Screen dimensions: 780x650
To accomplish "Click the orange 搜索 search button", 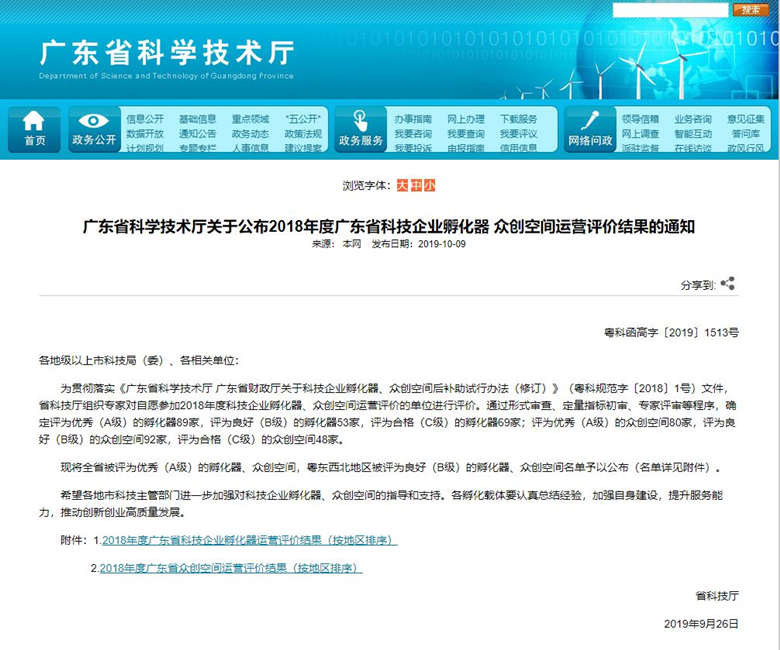I will (751, 9).
